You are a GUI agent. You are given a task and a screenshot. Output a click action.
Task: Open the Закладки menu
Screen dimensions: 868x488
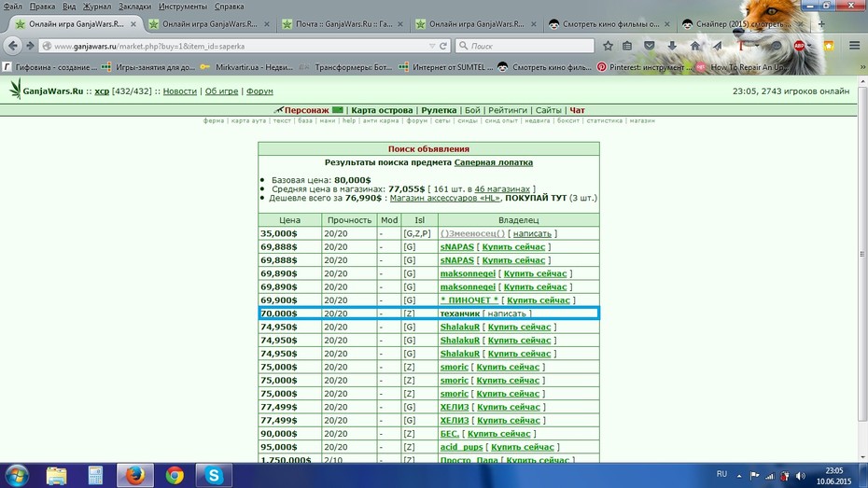coord(134,7)
